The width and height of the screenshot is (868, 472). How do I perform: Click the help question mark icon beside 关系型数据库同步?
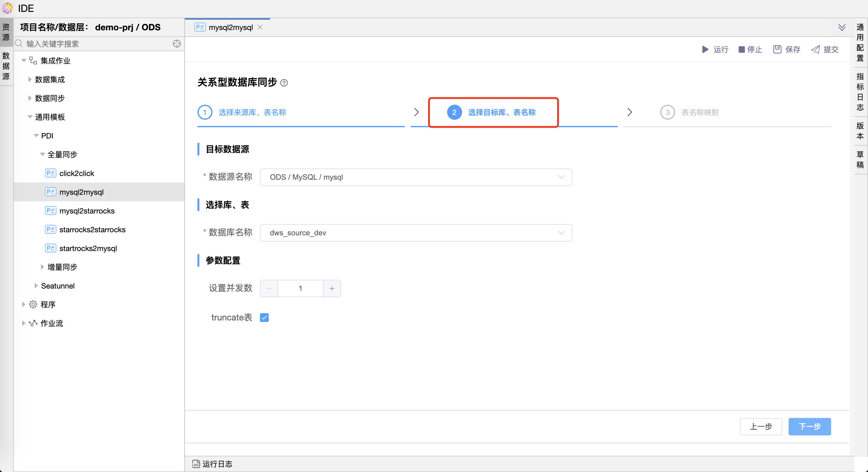tap(284, 83)
